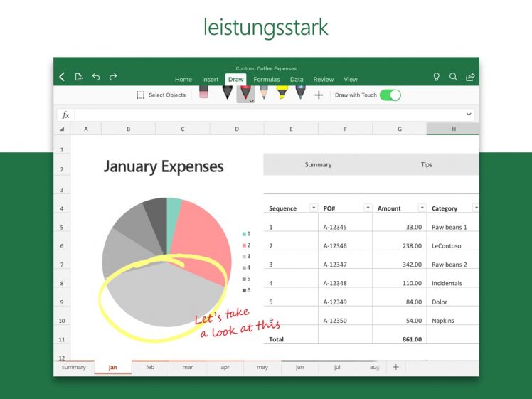Add a new pen with plus icon
Screen dimensions: 532x399
click(x=319, y=95)
